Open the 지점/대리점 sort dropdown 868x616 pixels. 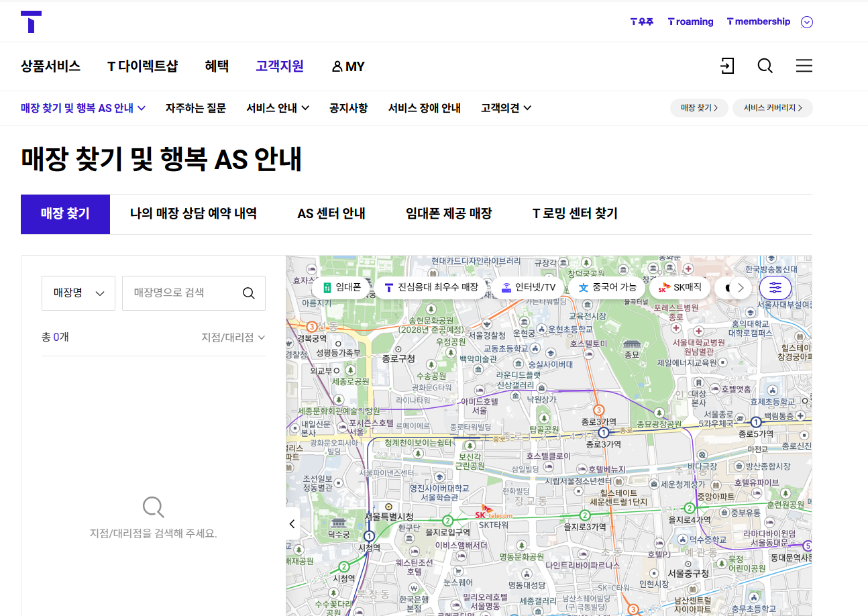[233, 337]
